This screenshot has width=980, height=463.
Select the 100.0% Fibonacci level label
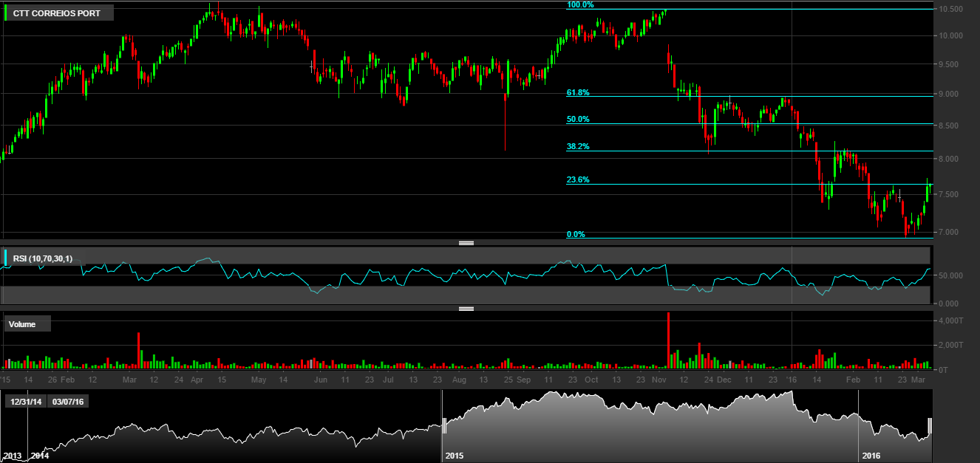point(580,5)
